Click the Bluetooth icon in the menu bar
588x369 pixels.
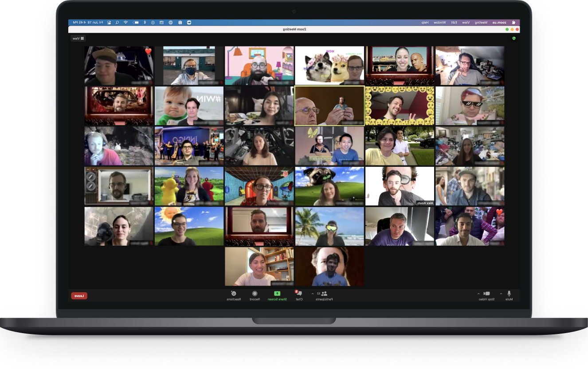145,22
